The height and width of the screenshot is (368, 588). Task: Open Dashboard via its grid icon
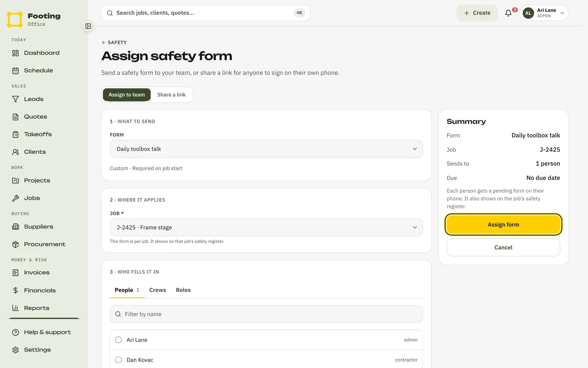coord(15,53)
